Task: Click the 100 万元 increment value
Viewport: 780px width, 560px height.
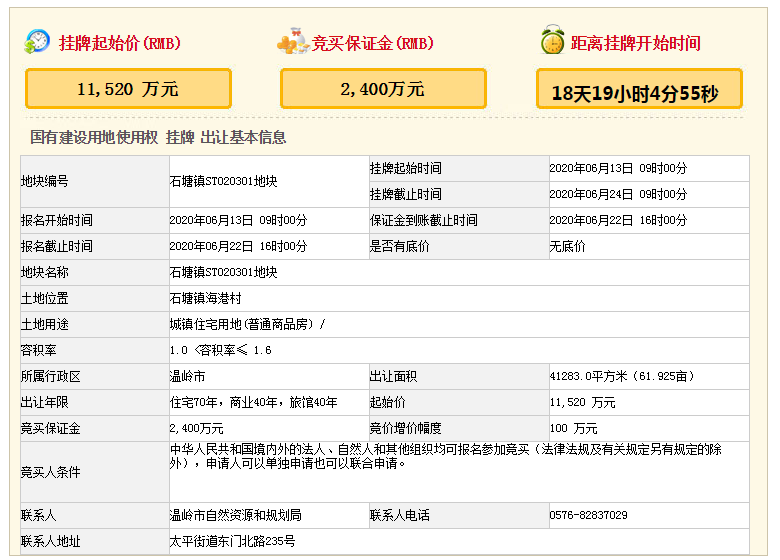Action: tap(574, 428)
